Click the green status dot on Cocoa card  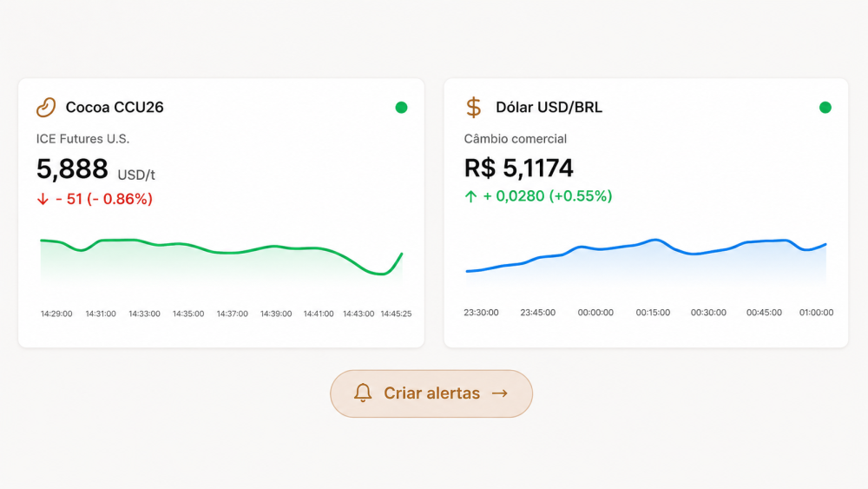click(x=401, y=108)
